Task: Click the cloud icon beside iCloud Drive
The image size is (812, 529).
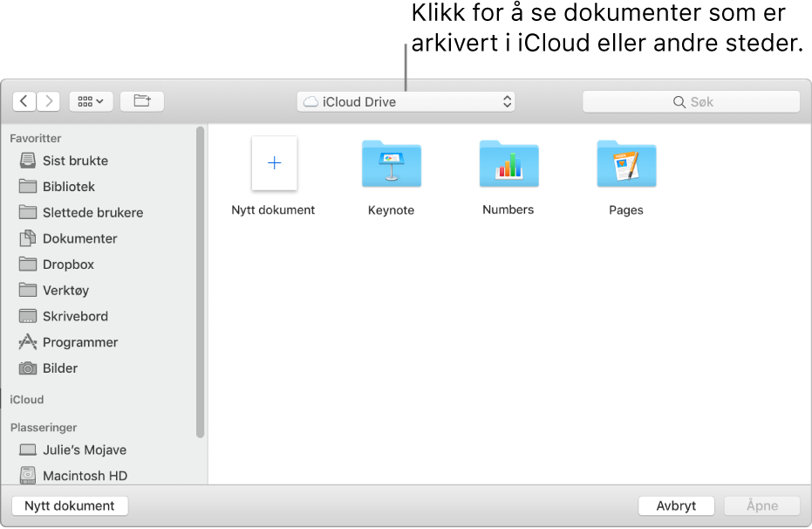Action: tap(310, 101)
